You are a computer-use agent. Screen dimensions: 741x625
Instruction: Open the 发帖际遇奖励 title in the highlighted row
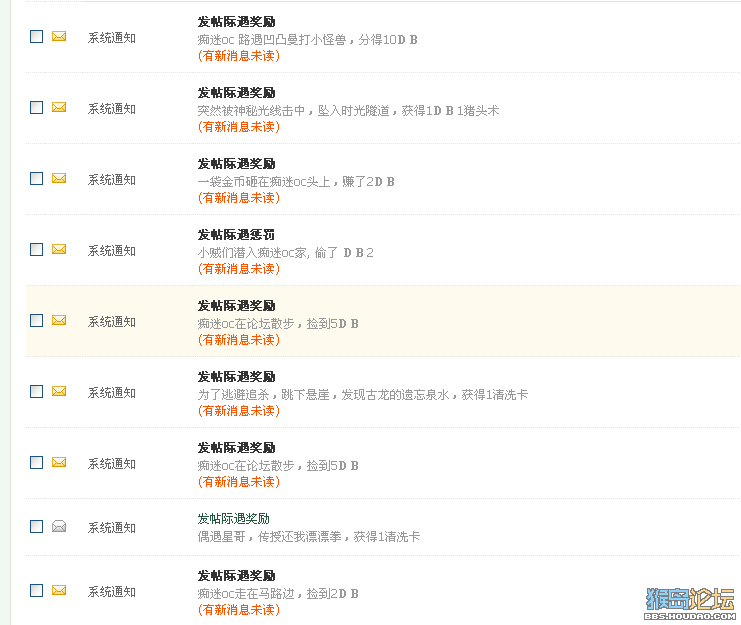(x=236, y=306)
